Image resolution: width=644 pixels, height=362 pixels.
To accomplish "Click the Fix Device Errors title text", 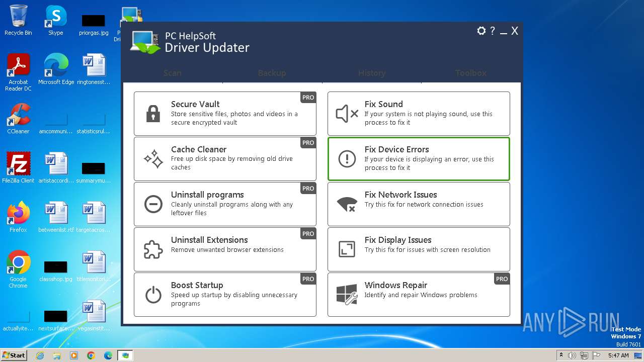I will pyautogui.click(x=397, y=149).
